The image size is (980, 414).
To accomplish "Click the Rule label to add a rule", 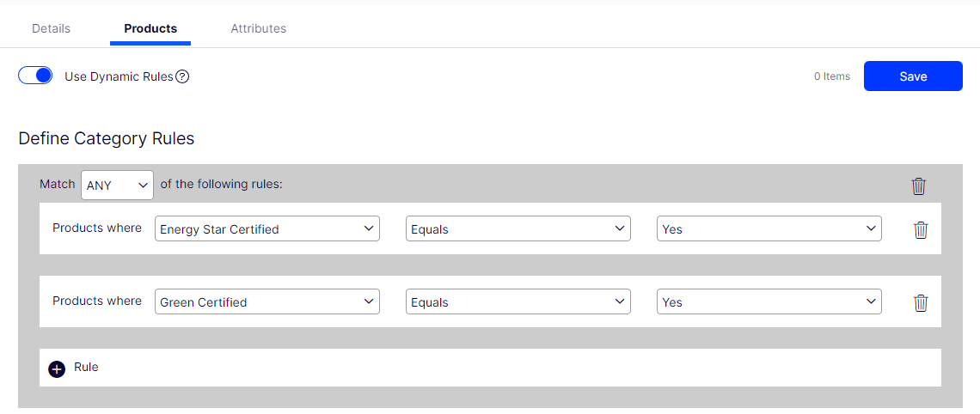I will coord(86,367).
